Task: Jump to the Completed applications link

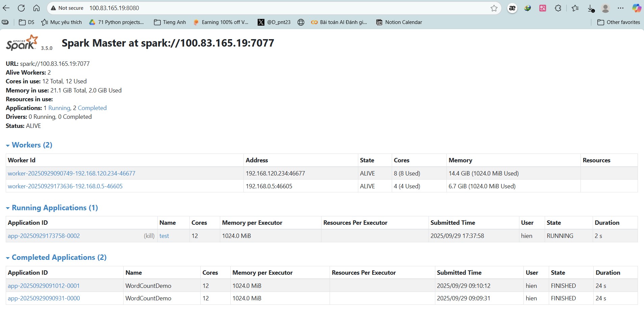Action: point(92,108)
